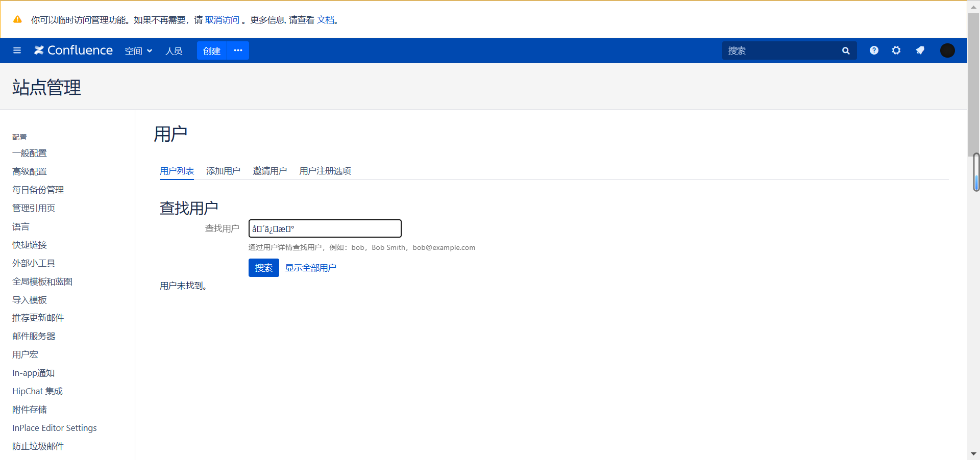Click the Confluence home logo
The image size is (980, 460).
73,50
